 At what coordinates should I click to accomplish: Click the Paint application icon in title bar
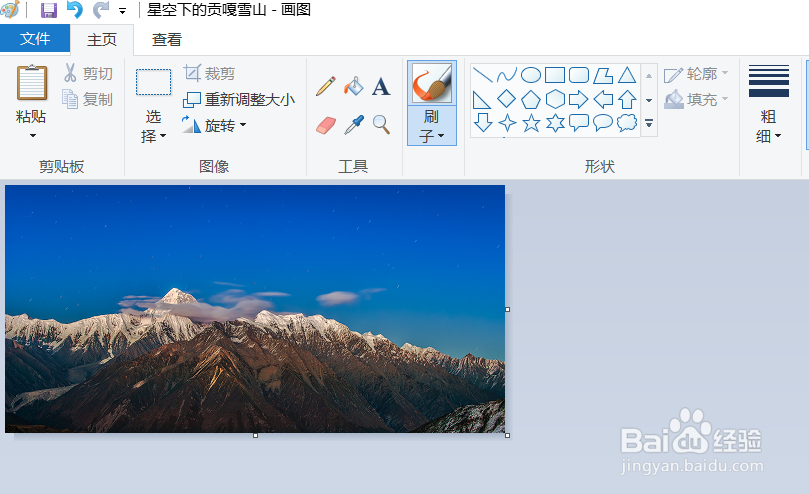(x=10, y=9)
